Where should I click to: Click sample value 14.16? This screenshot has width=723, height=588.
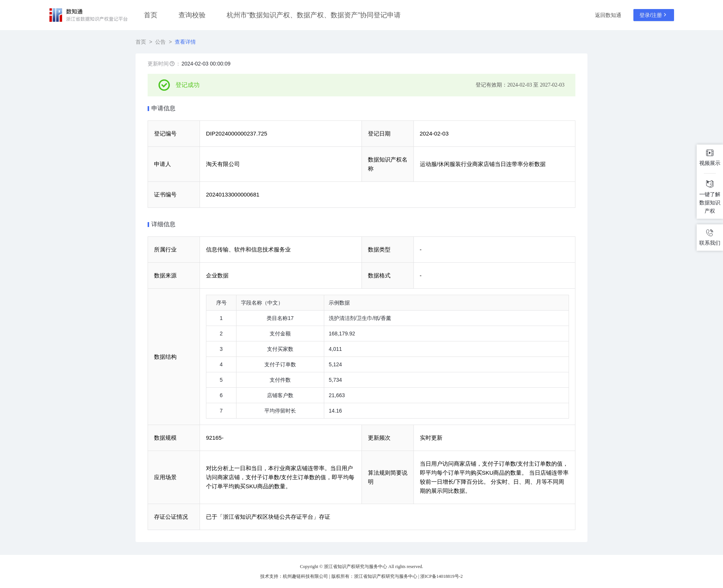(x=335, y=411)
